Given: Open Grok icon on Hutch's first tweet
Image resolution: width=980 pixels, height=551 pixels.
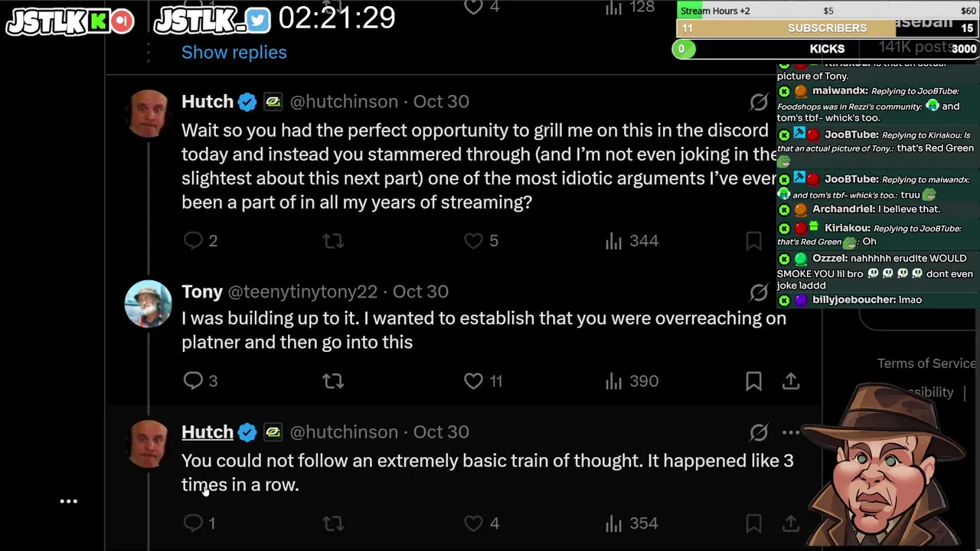Looking at the screenshot, I should coord(759,102).
